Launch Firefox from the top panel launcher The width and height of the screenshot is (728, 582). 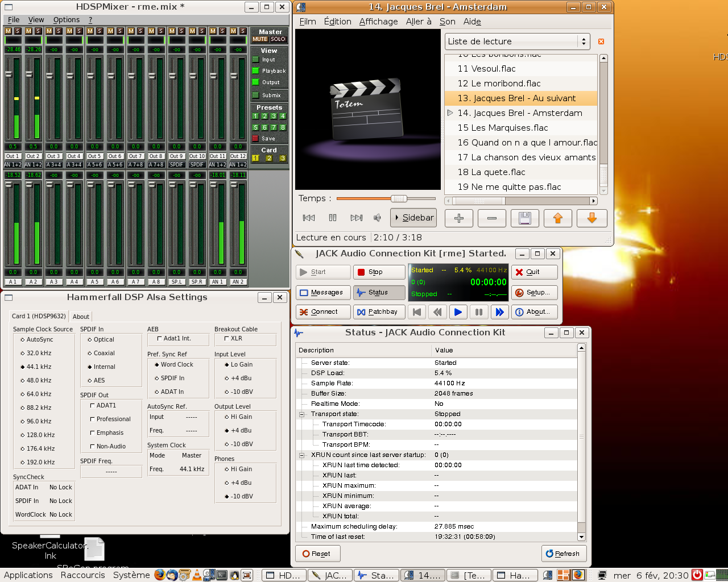coord(159,575)
